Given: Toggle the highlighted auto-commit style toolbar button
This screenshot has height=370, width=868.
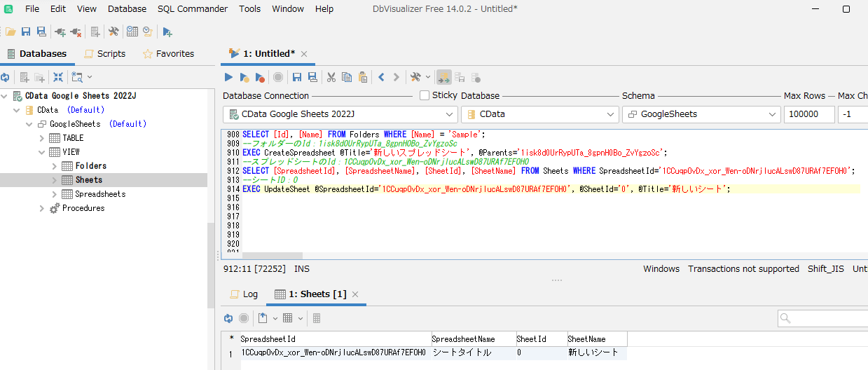Looking at the screenshot, I should tap(443, 77).
